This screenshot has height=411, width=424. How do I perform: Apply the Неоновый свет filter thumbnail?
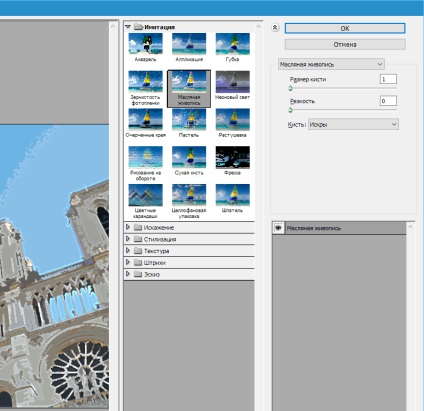232,82
